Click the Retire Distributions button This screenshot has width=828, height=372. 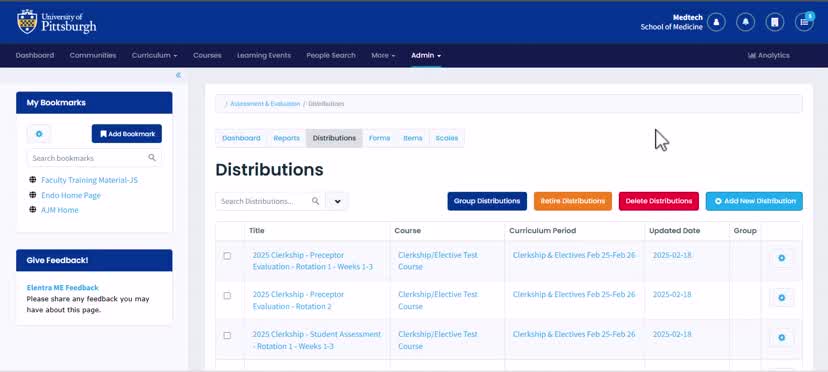coord(573,201)
